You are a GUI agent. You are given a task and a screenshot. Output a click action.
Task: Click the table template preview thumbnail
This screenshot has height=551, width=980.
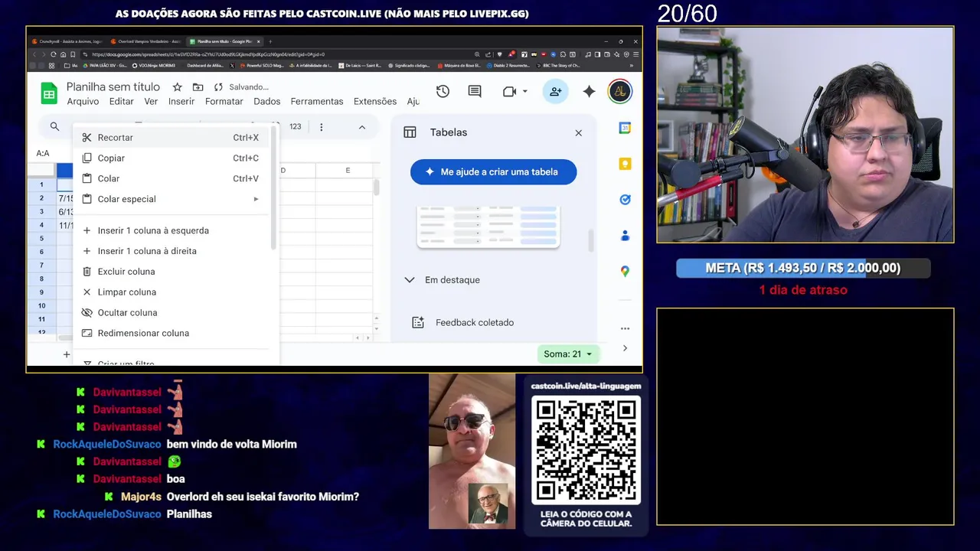pos(488,227)
